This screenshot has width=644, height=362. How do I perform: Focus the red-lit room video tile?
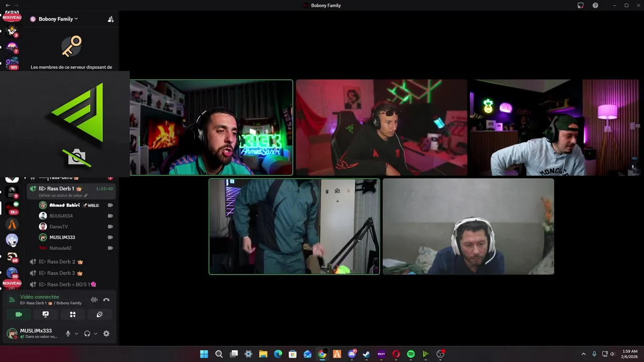pos(381,127)
